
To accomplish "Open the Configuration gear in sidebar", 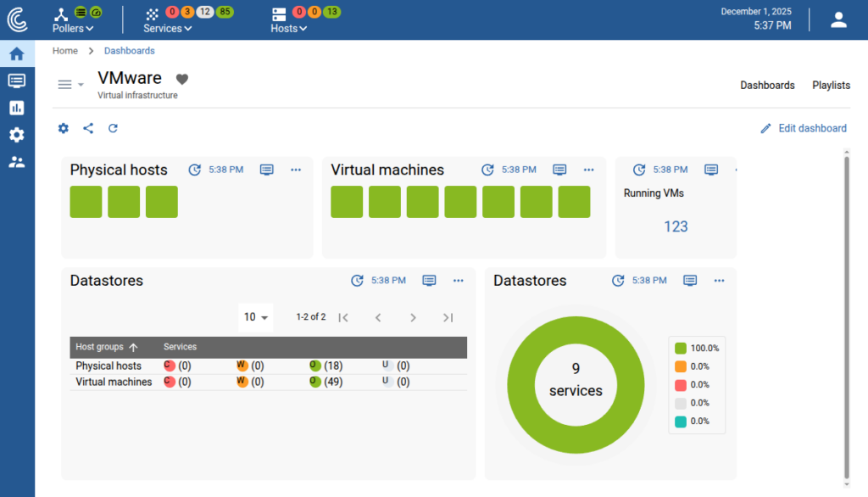I will point(17,135).
